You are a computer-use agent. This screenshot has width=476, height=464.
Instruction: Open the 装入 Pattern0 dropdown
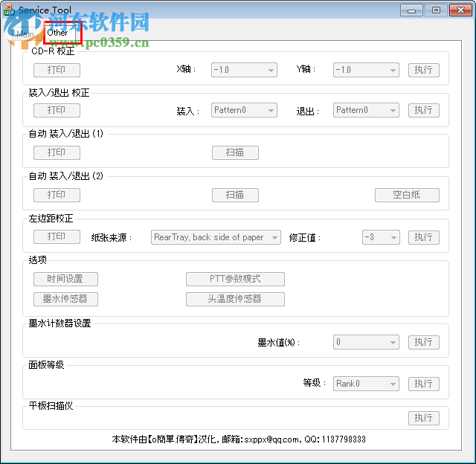(x=244, y=110)
